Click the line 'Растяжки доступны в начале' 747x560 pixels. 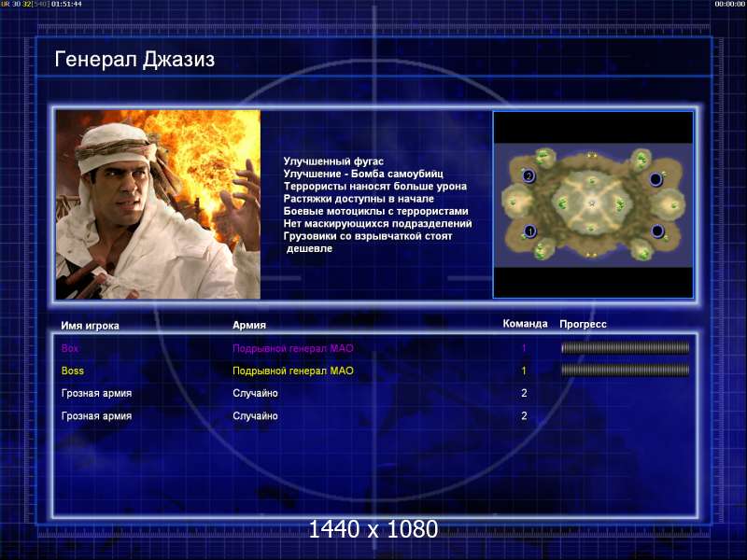(x=359, y=199)
